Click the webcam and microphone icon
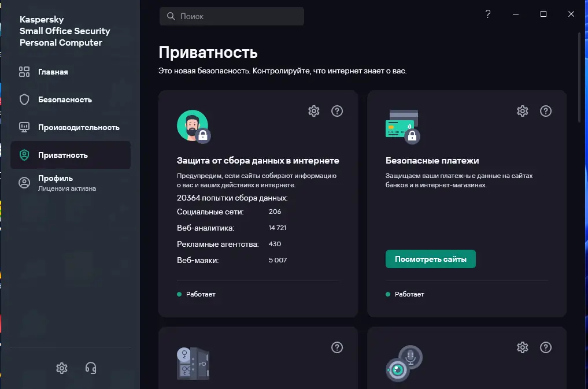The height and width of the screenshot is (389, 588). [x=404, y=363]
